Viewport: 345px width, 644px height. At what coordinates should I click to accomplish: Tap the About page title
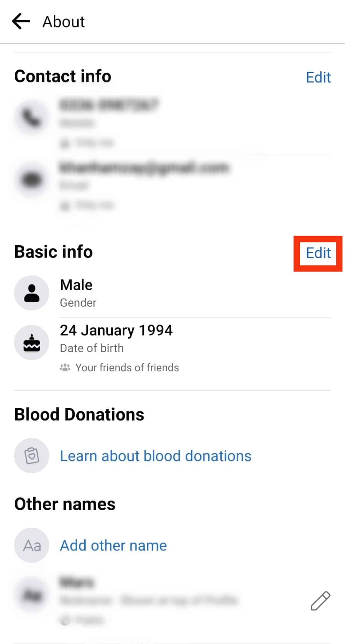pos(64,22)
